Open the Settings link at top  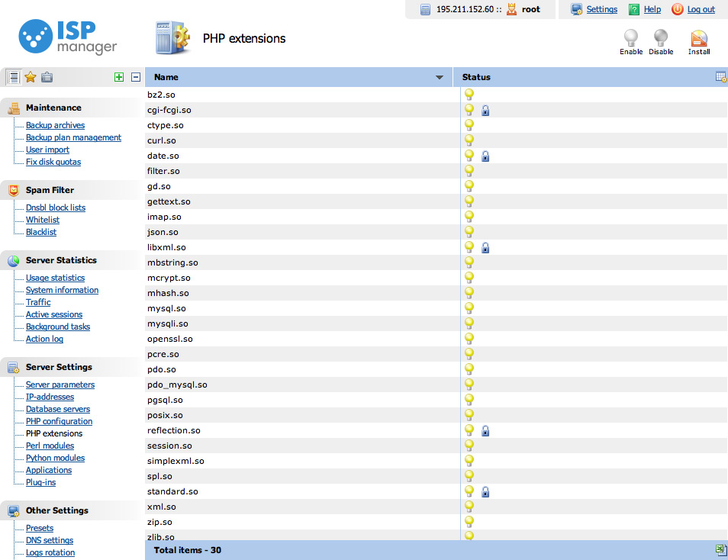(601, 9)
